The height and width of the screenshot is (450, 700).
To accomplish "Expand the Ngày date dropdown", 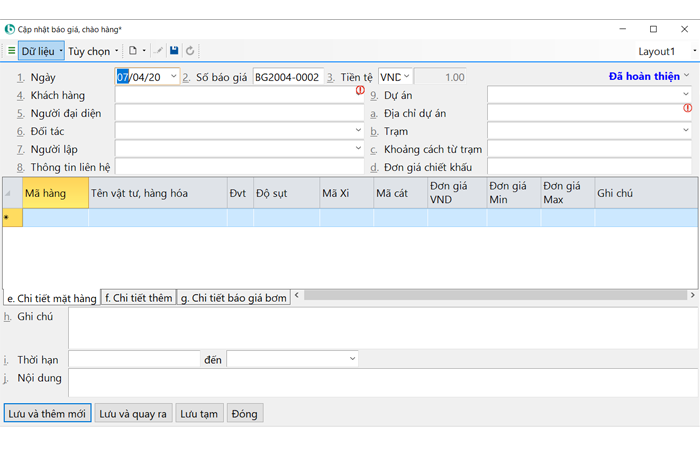I will 173,76.
